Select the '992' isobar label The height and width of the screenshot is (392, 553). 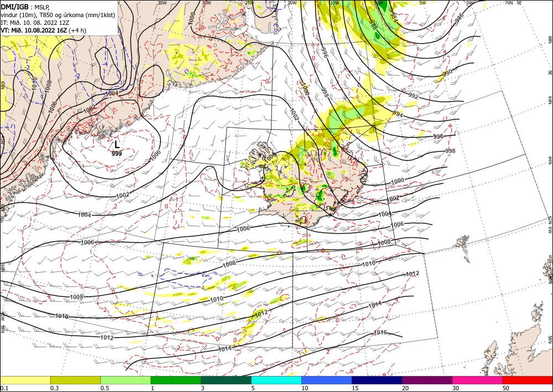tap(413, 96)
